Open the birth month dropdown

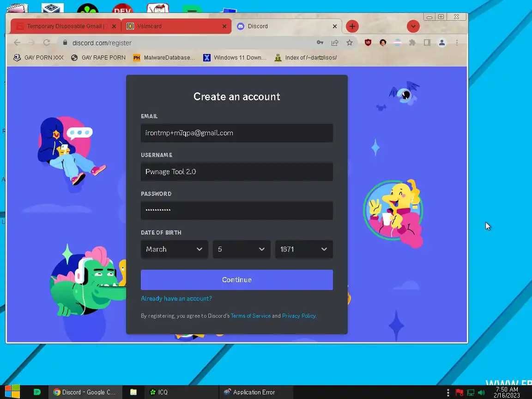pos(175,249)
